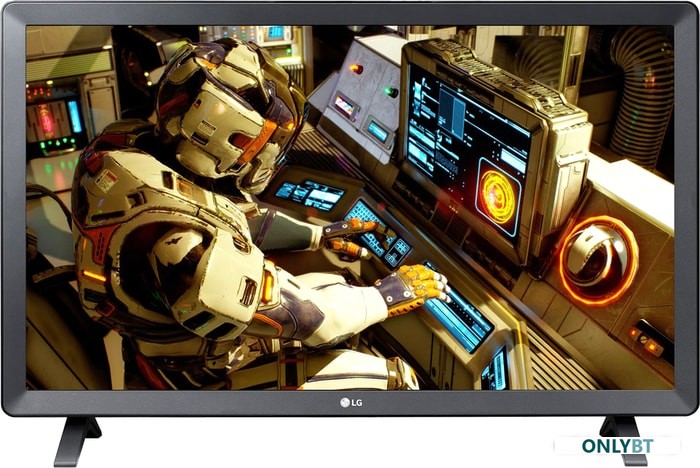Click the left stand foot of the TV
Viewport: 700px width, 468px height.
(77, 441)
